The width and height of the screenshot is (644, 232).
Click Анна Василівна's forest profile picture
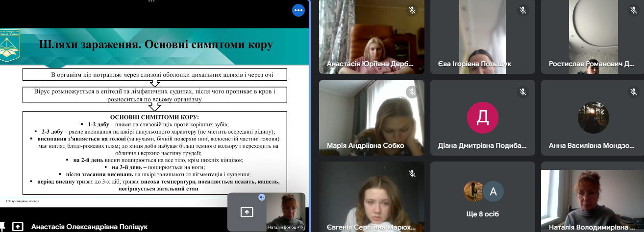point(594,118)
